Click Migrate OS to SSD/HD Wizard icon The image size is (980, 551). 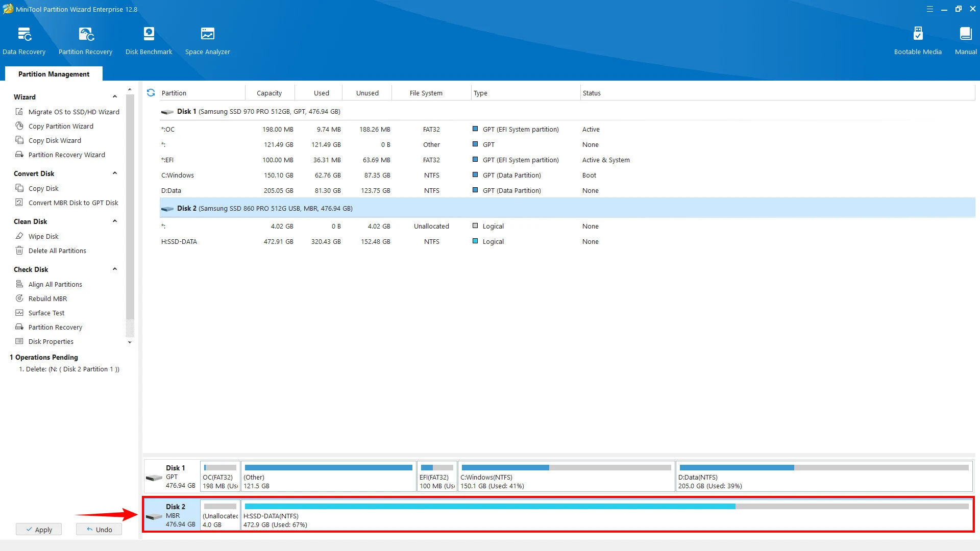point(19,112)
